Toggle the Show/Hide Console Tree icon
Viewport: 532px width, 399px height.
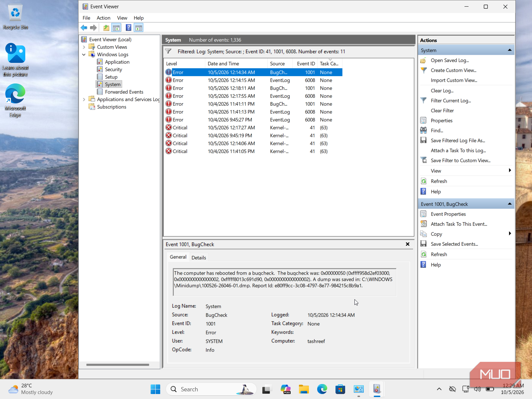[x=116, y=28]
